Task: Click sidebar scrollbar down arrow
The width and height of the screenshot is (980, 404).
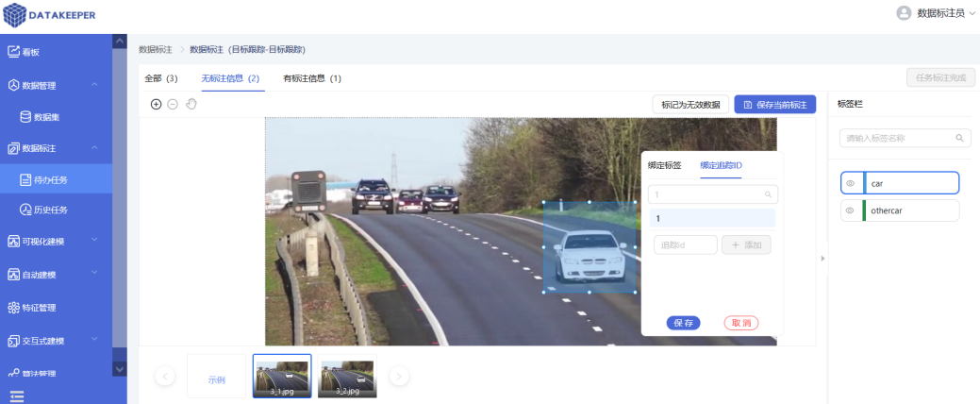Action: click(120, 370)
